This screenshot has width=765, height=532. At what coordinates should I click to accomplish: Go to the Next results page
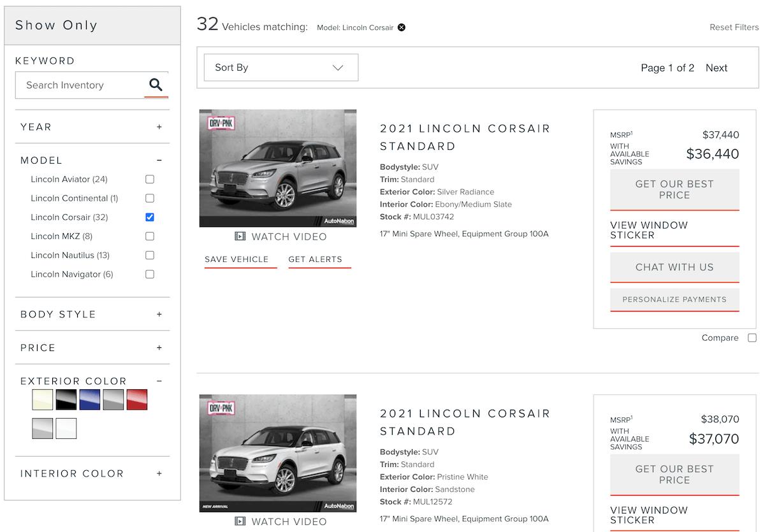(x=717, y=68)
